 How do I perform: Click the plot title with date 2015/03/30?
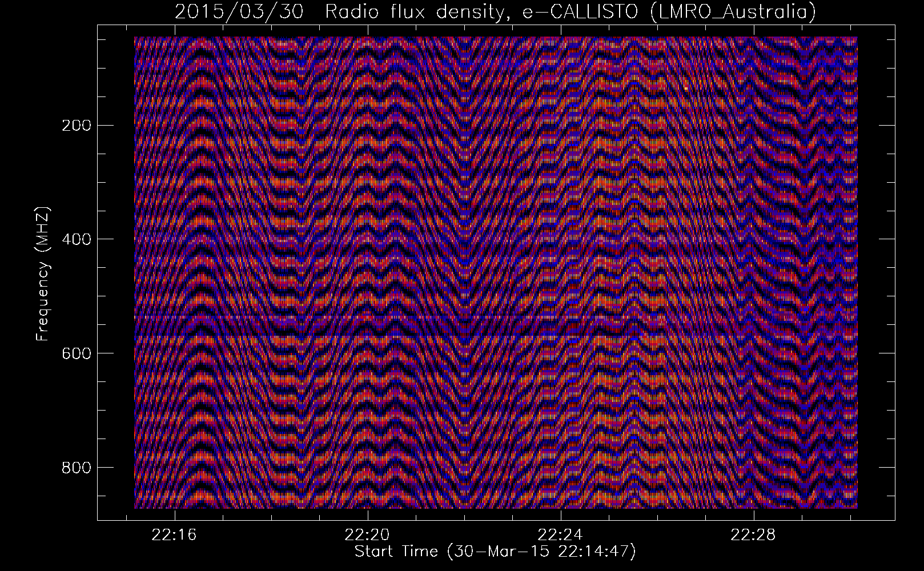click(495, 12)
